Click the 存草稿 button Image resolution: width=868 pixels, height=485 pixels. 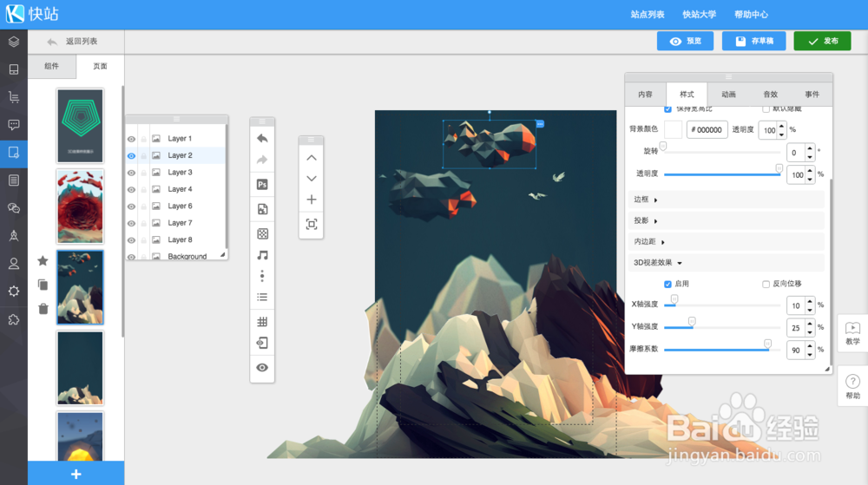coord(754,41)
